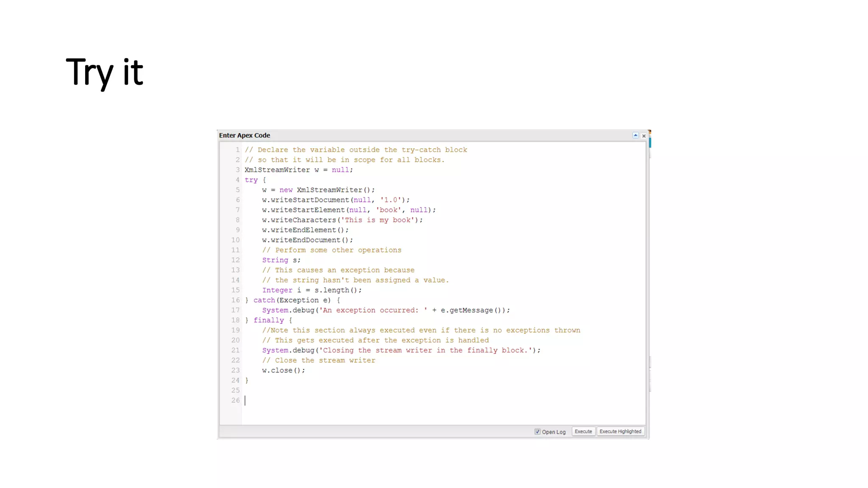
Task: Collapse the Enter Apex Code window arrow
Action: (x=635, y=135)
